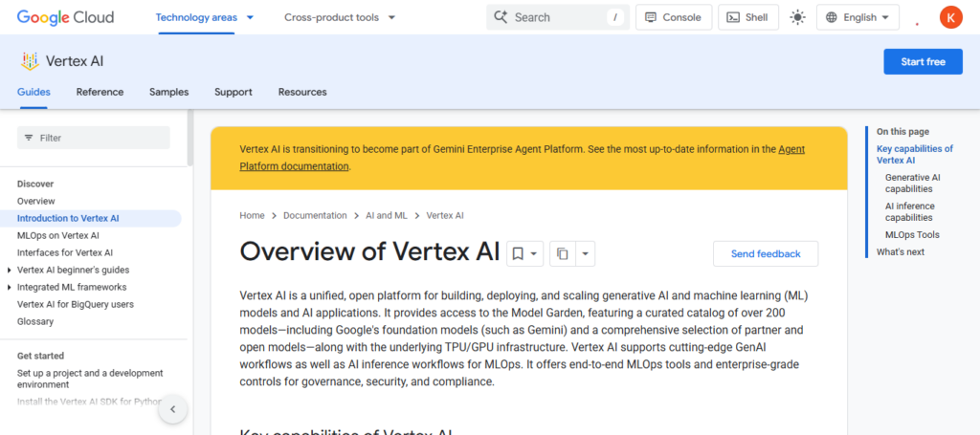This screenshot has height=435, width=980.
Task: Click the On this page heading
Action: [902, 132]
